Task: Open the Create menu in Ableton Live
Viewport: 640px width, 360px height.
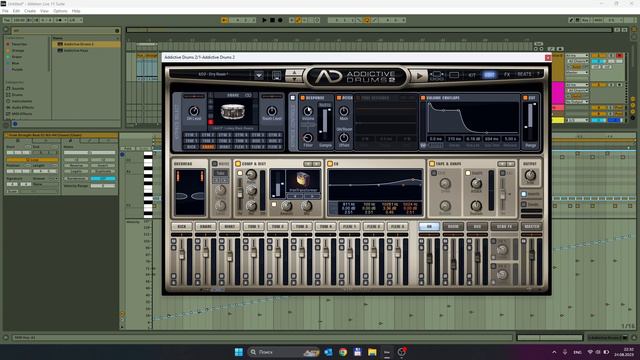Action: pos(30,11)
